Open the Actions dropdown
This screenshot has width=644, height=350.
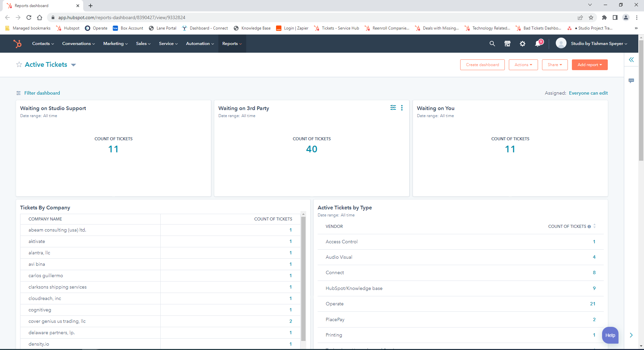tap(523, 65)
